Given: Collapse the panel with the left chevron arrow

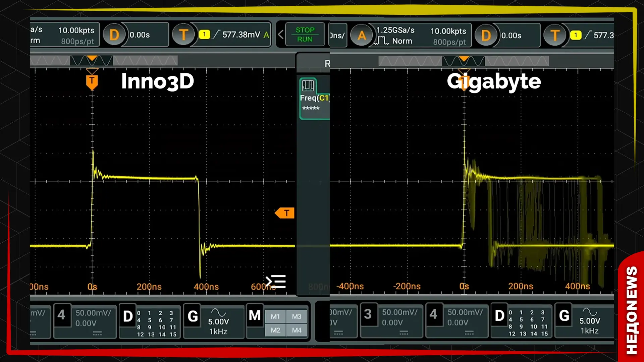Looking at the screenshot, I should [x=280, y=35].
